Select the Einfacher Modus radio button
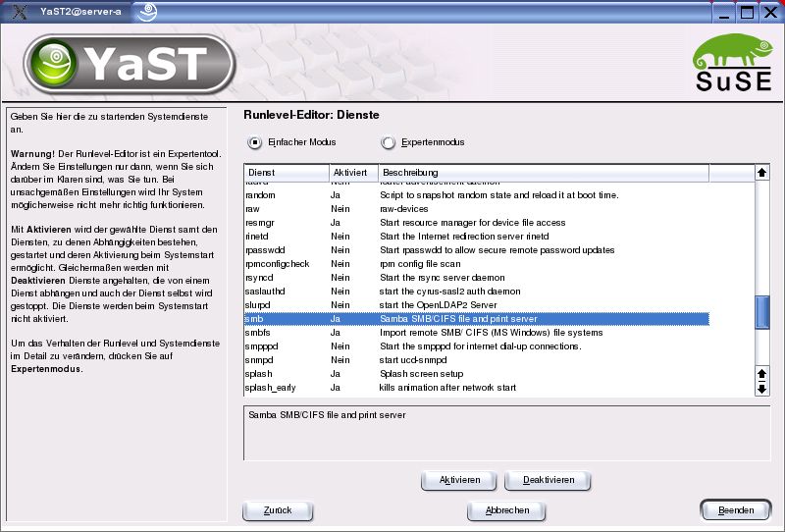Screen dimensions: 785x532 [x=254, y=142]
